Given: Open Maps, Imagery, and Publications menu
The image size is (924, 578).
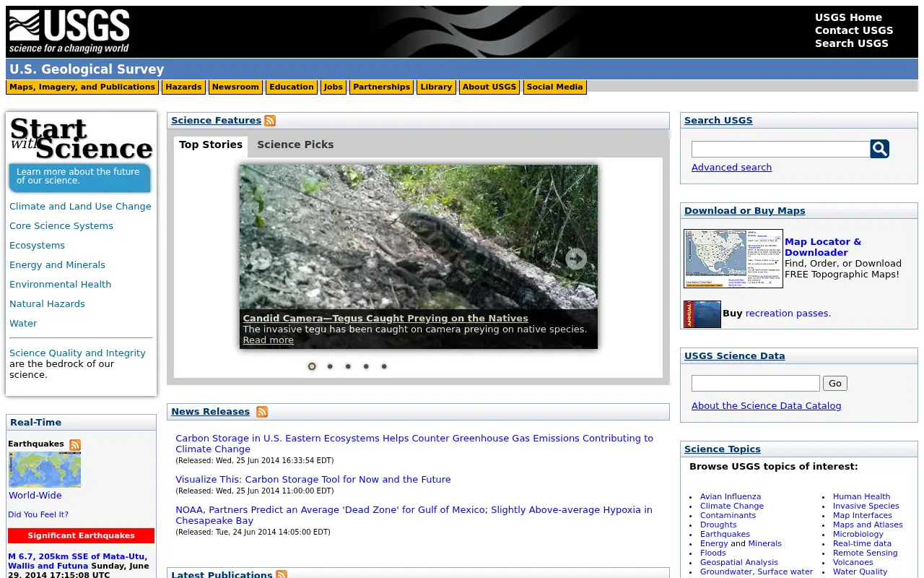Looking at the screenshot, I should pos(82,87).
